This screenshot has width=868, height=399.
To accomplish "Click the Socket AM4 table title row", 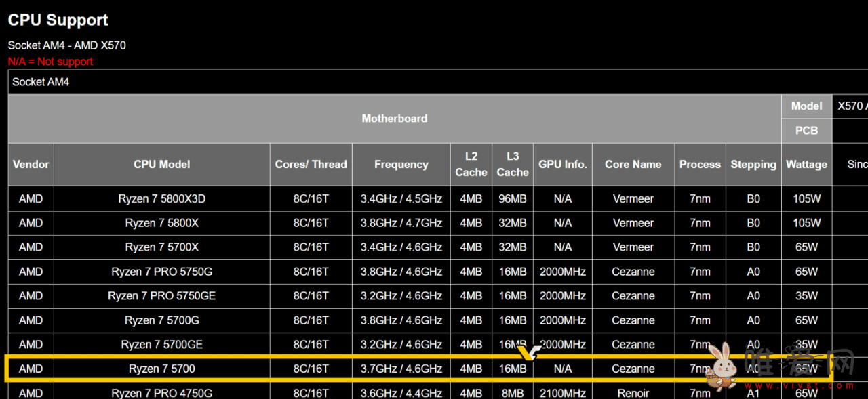I will tap(438, 82).
